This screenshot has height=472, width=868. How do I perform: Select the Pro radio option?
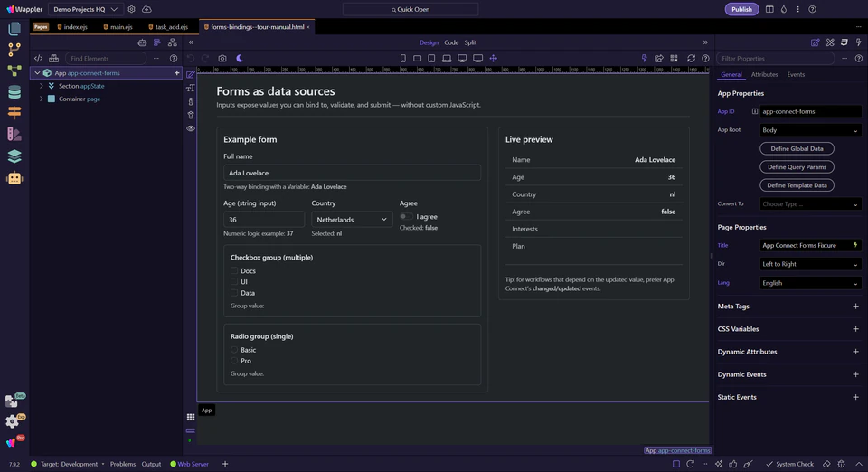coord(234,361)
